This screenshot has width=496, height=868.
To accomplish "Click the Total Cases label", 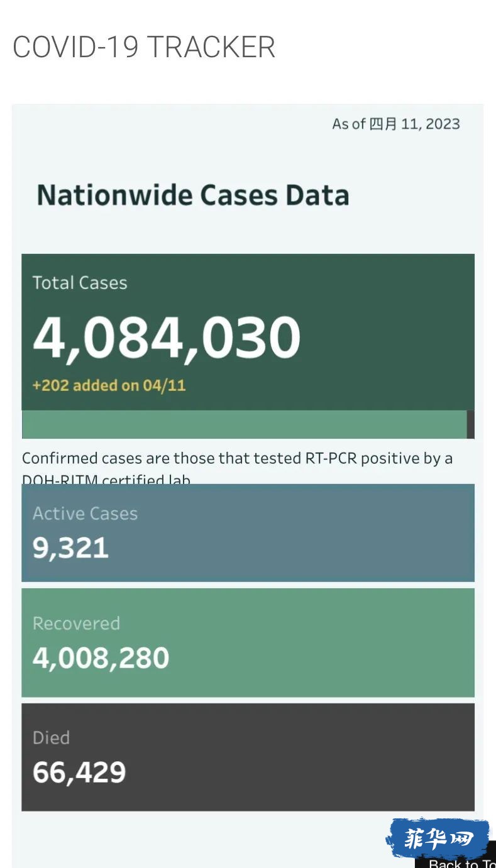I will click(x=80, y=283).
